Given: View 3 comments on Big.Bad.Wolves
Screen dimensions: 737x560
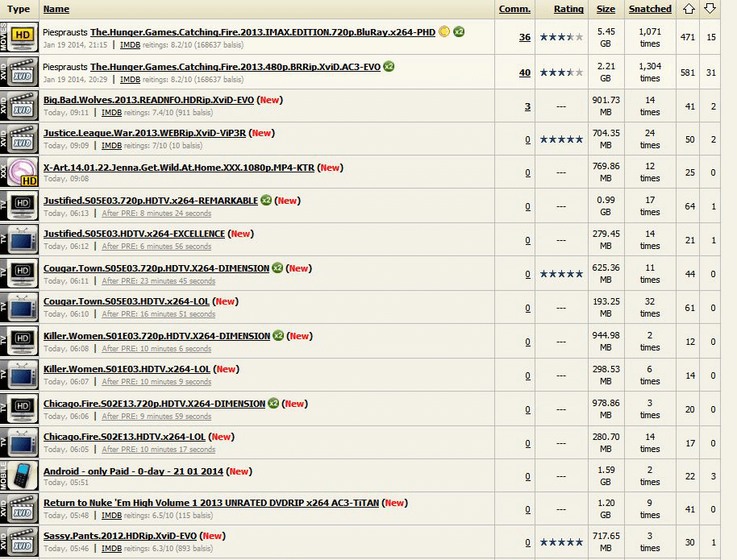Looking at the screenshot, I should 527,106.
